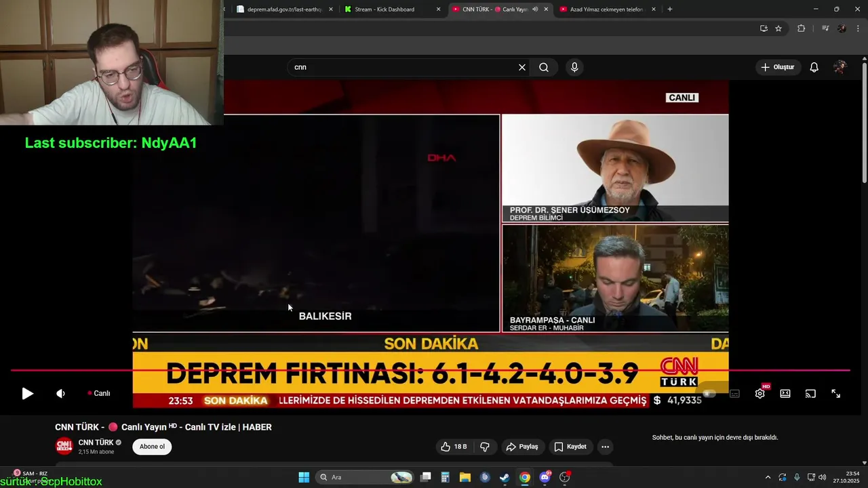Screen dimensions: 868x488
Task: Open more actions ellipsis menu
Action: pyautogui.click(x=606, y=447)
